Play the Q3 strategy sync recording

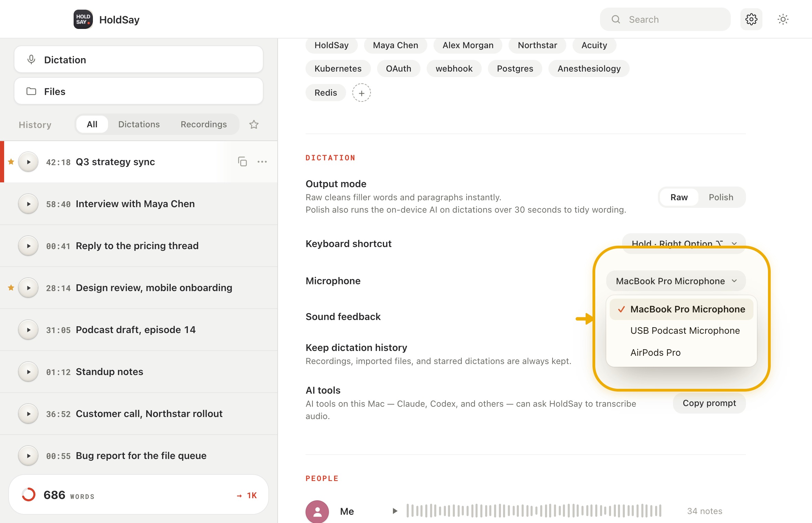[x=28, y=162]
